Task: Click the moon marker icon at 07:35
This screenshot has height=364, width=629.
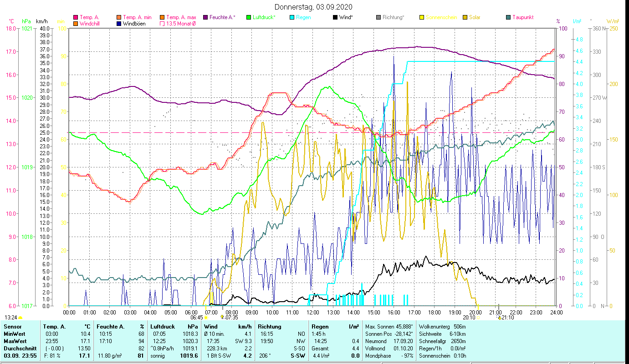Action: [x=222, y=317]
